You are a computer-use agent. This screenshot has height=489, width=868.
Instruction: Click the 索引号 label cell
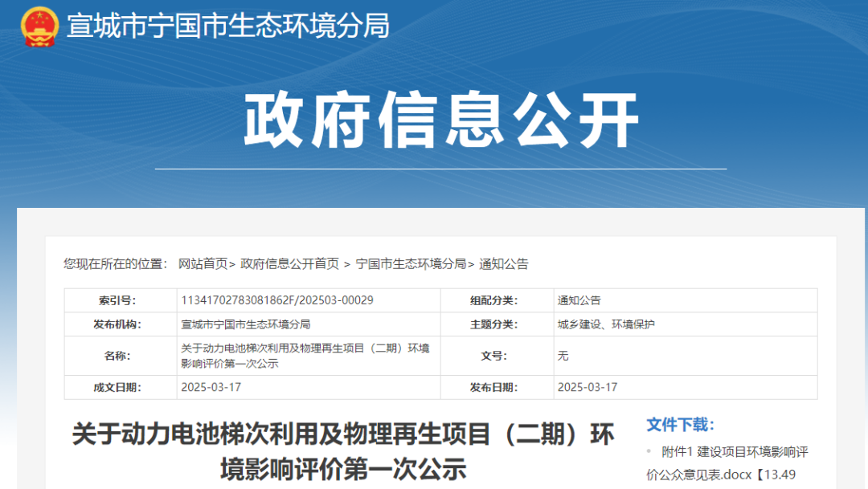[x=121, y=300]
